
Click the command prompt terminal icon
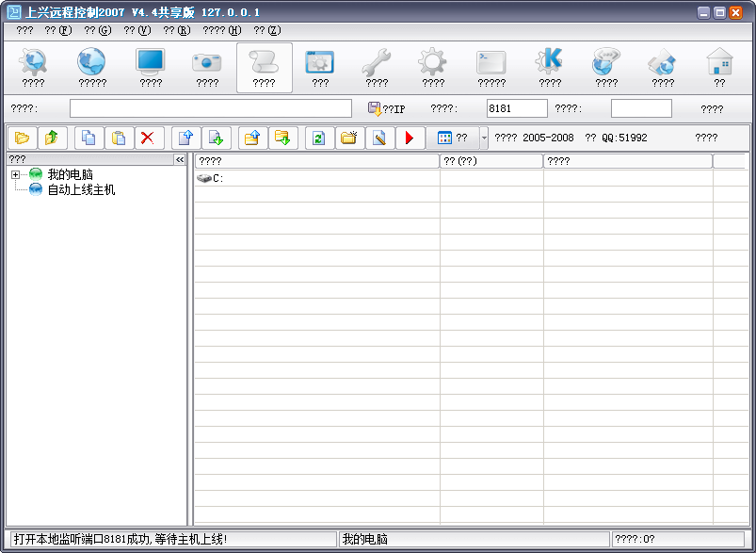tap(491, 67)
